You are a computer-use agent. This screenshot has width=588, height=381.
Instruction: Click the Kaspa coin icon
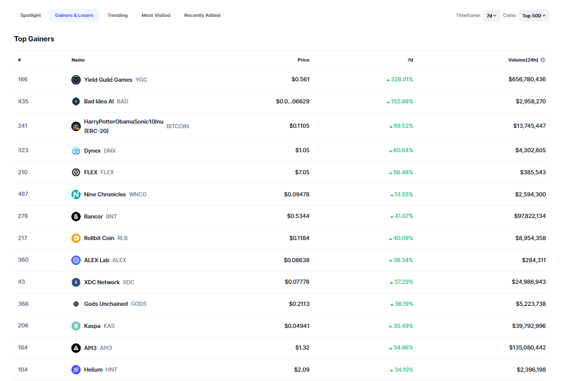76,326
